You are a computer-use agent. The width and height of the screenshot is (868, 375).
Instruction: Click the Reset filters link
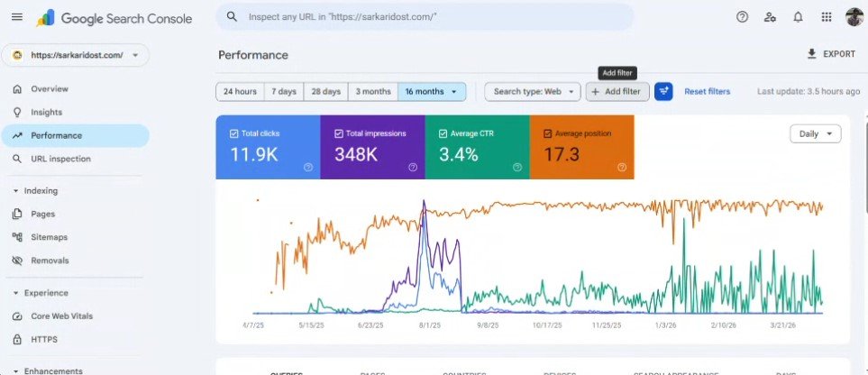point(707,91)
